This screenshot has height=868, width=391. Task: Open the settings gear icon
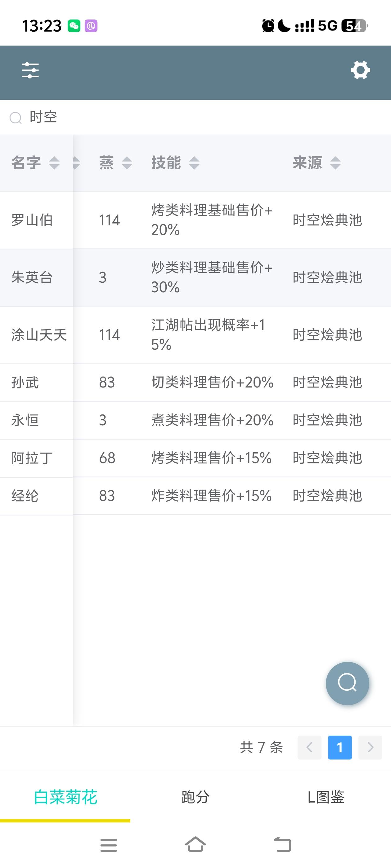pyautogui.click(x=360, y=70)
